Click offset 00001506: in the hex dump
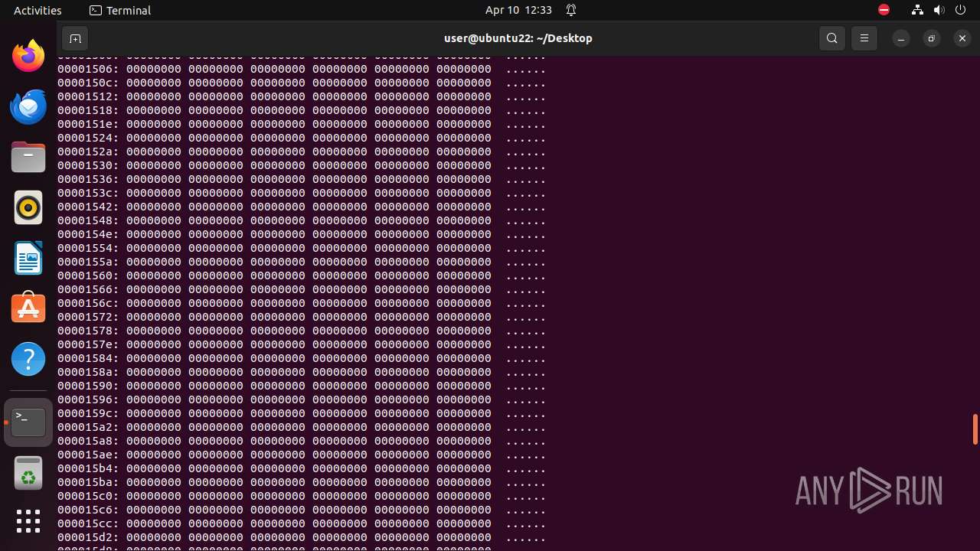980x551 pixels. click(88, 69)
